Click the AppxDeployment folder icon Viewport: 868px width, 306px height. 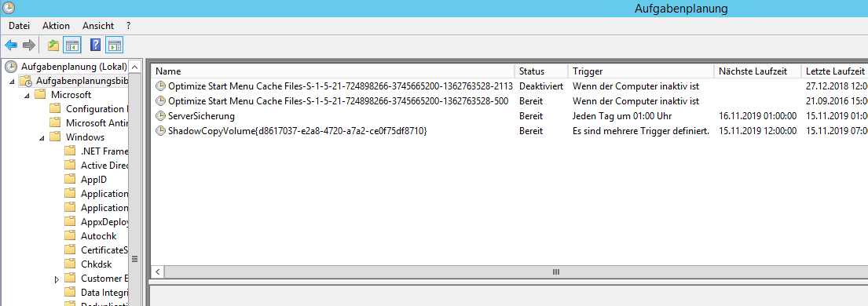[70, 222]
